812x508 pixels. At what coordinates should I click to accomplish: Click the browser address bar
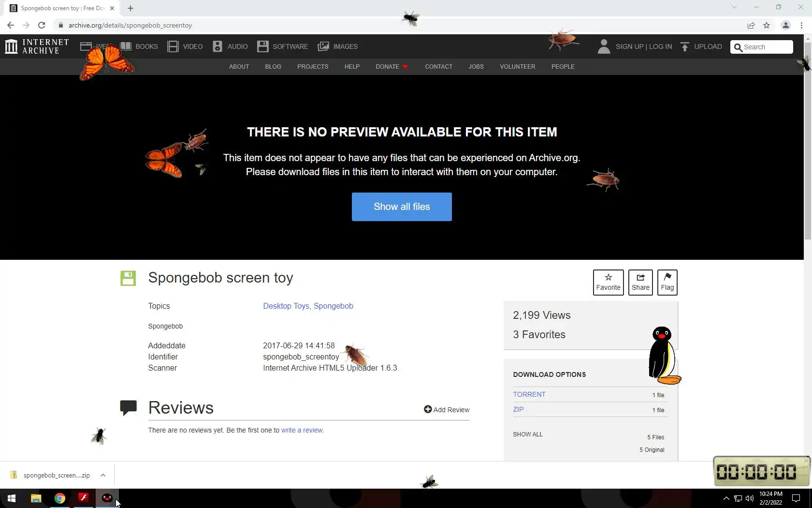[x=401, y=25]
